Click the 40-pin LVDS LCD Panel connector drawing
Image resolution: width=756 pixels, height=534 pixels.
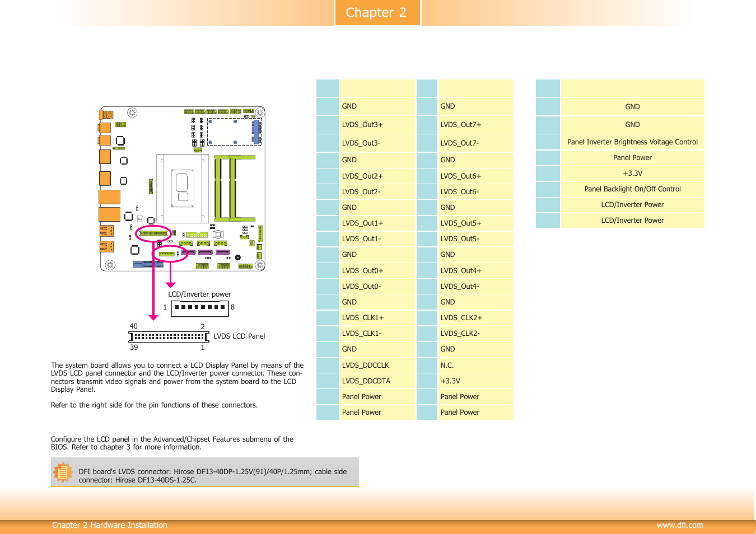click(x=169, y=337)
